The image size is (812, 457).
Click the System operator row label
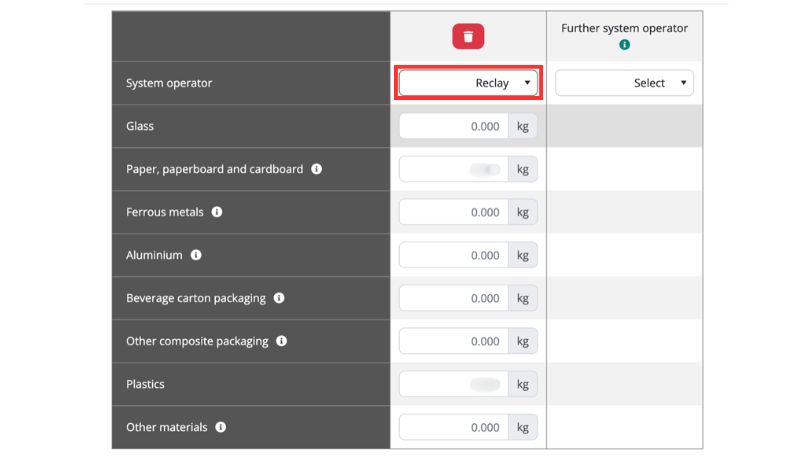click(169, 83)
